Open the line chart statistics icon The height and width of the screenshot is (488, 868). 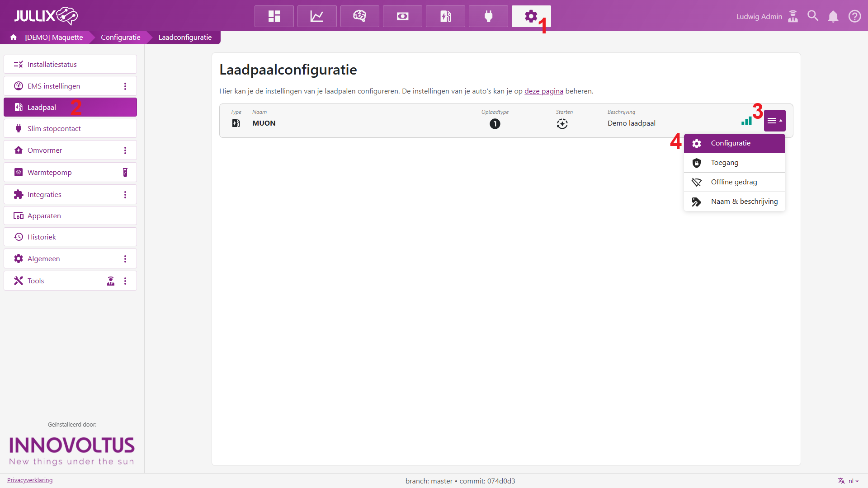pos(316,16)
